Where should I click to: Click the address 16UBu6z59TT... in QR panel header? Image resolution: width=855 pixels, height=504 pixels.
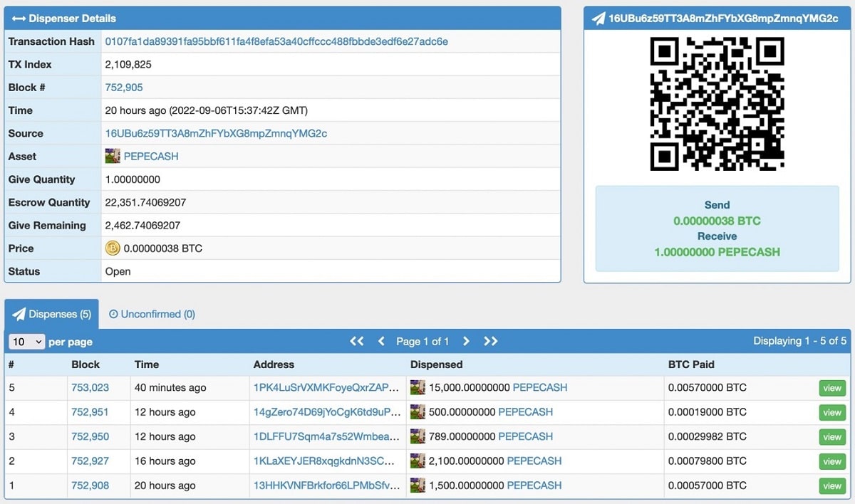pyautogui.click(x=723, y=19)
